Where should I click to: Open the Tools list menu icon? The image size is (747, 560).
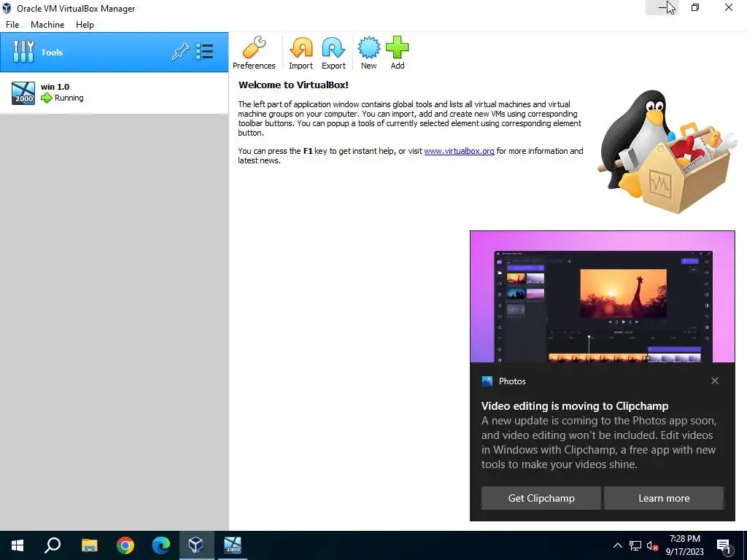tap(204, 52)
